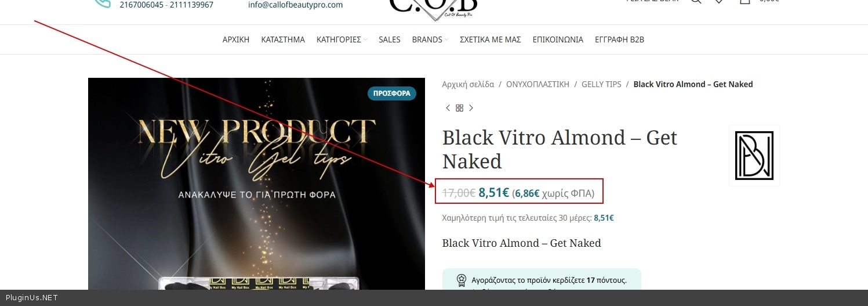Click the phone handset icon

(x=102, y=2)
